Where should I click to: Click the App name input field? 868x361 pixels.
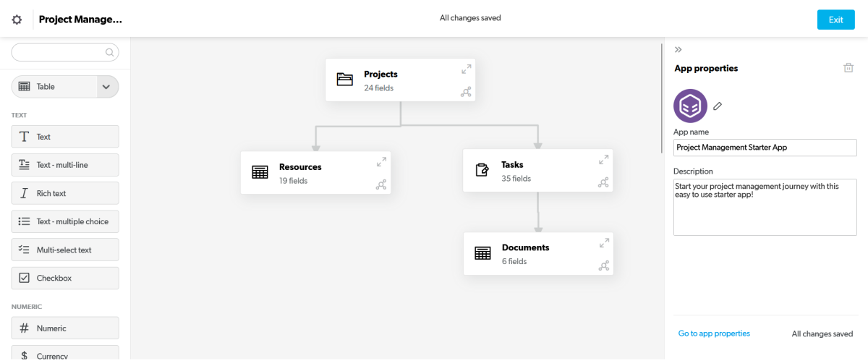pyautogui.click(x=765, y=147)
